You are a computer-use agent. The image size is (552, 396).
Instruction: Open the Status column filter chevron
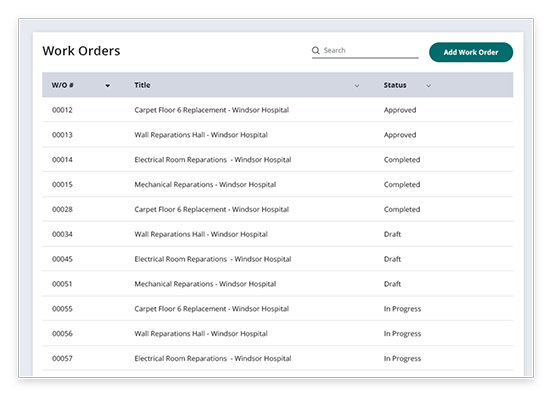click(x=428, y=86)
